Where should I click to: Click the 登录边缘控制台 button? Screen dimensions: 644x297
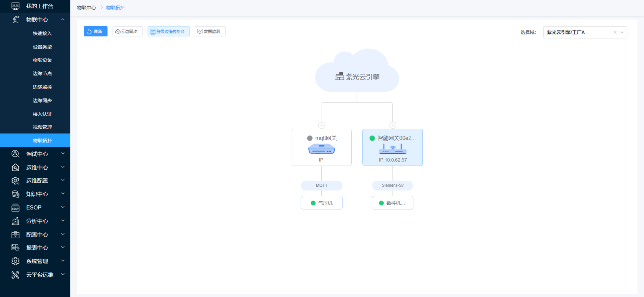[x=169, y=31]
